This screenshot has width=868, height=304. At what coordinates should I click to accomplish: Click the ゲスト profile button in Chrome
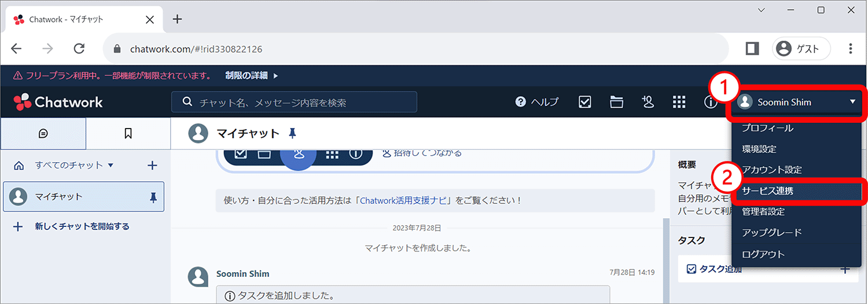(801, 49)
